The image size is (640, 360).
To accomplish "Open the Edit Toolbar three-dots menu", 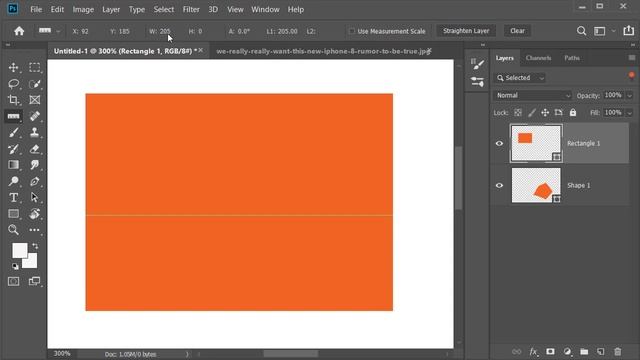I will coord(35,230).
